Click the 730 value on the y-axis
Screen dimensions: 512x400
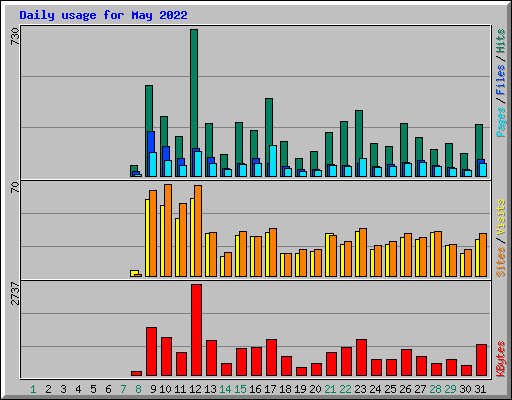(15, 37)
